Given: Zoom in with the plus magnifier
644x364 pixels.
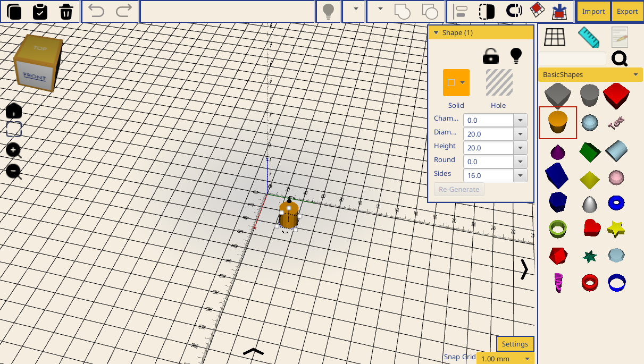Looking at the screenshot, I should coord(14,150).
